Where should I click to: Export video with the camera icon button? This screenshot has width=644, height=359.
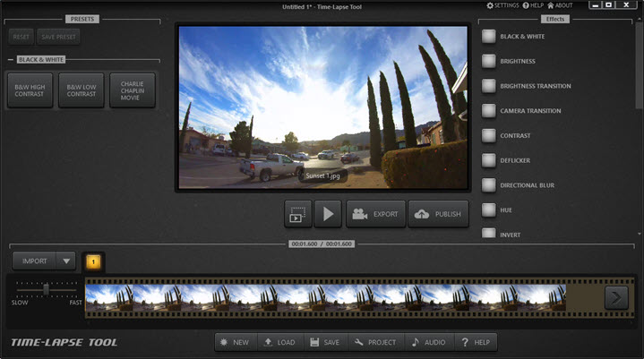[x=375, y=214]
